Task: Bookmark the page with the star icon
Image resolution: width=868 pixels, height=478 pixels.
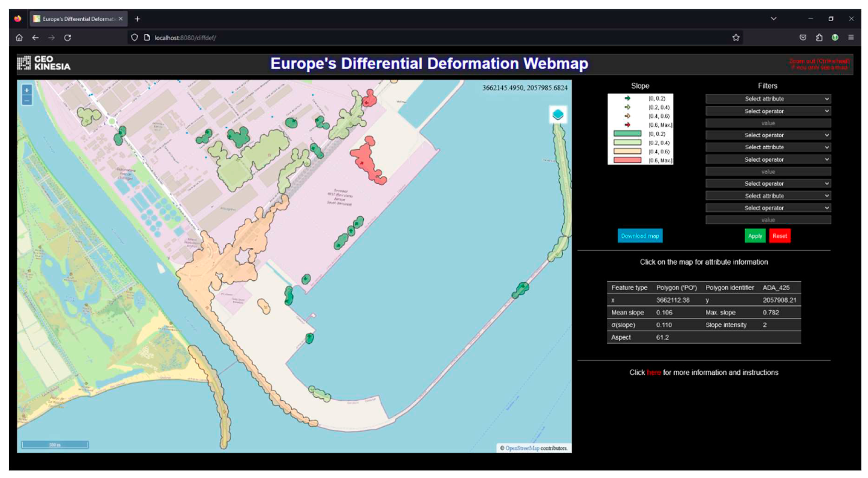Action: 736,38
